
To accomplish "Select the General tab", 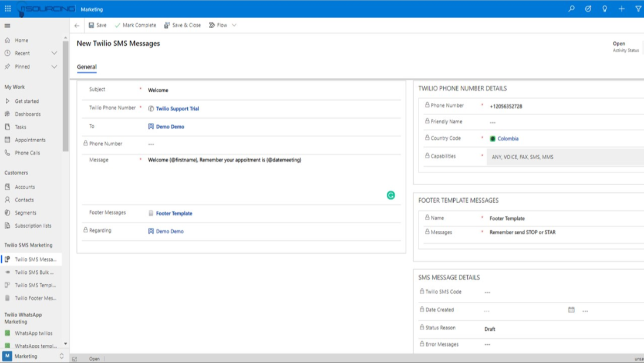I will coord(87,66).
